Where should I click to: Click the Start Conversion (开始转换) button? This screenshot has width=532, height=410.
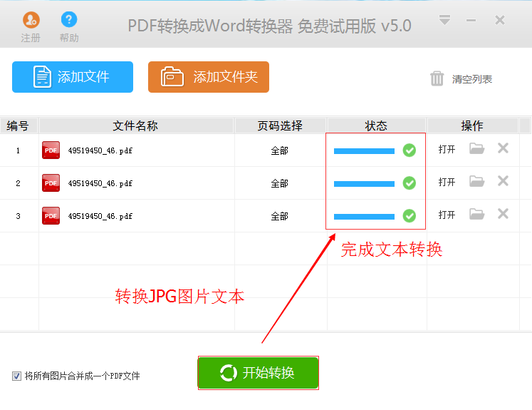(259, 373)
